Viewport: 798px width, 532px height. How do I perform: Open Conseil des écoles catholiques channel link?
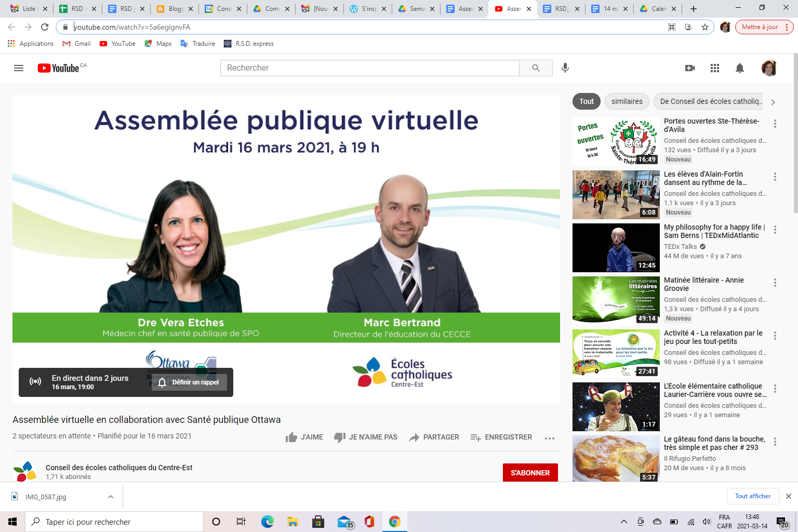pyautogui.click(x=119, y=468)
